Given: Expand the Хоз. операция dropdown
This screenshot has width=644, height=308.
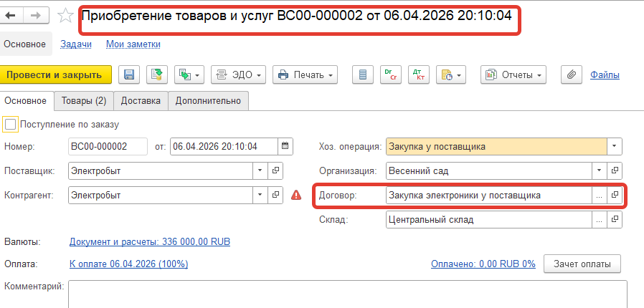Looking at the screenshot, I should [x=614, y=147].
